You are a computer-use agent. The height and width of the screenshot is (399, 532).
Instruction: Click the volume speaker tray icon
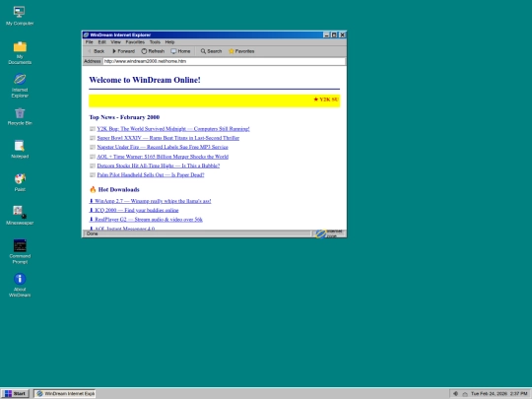tap(455, 393)
